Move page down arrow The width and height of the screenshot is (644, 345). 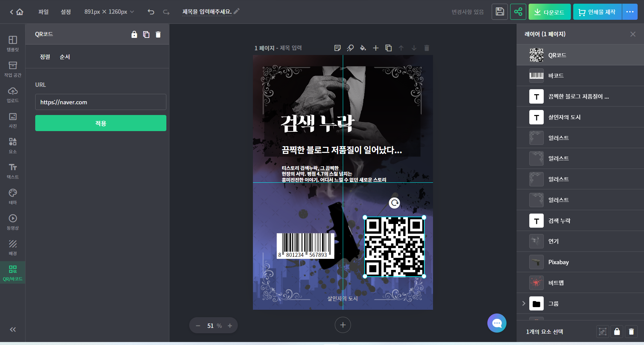click(x=414, y=48)
